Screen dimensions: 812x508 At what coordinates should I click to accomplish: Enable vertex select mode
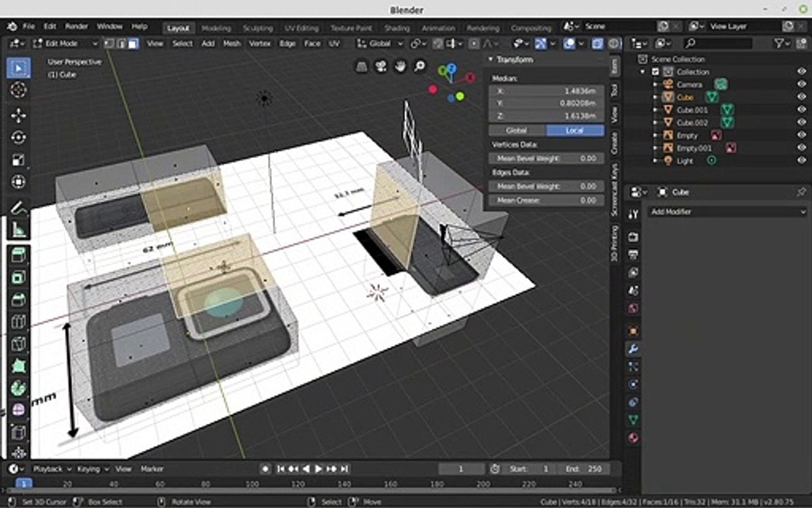click(x=109, y=44)
